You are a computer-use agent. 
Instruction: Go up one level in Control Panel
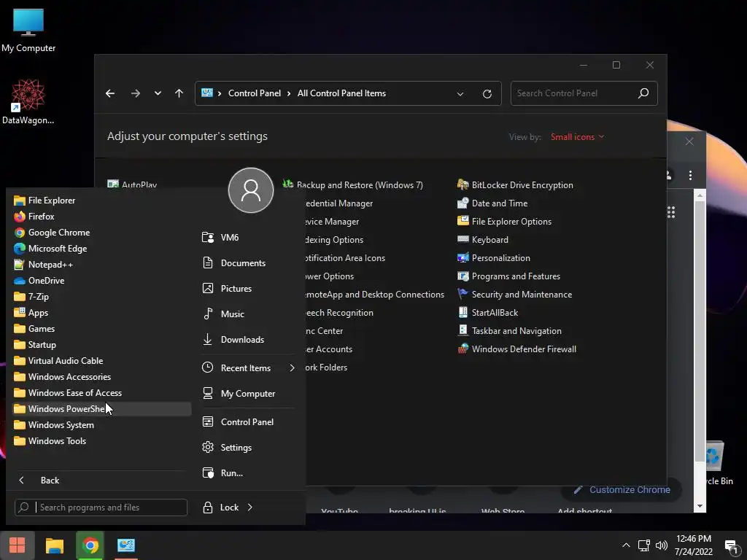coord(179,93)
